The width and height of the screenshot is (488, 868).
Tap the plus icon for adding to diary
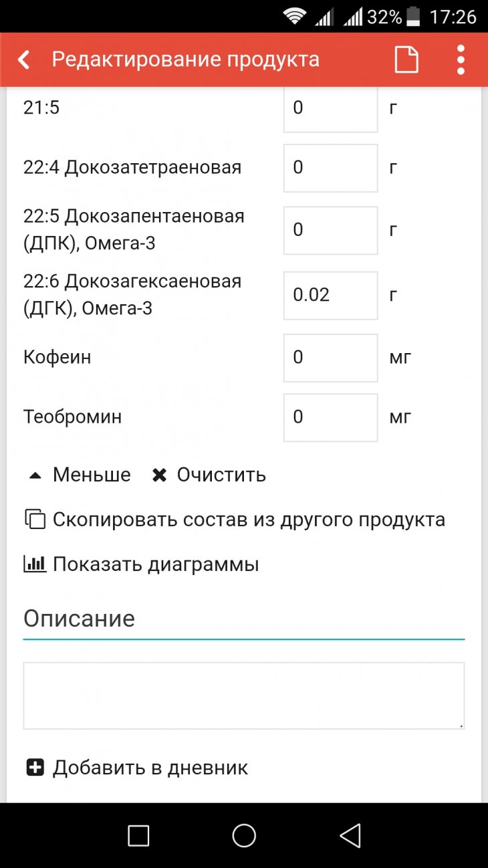35,767
